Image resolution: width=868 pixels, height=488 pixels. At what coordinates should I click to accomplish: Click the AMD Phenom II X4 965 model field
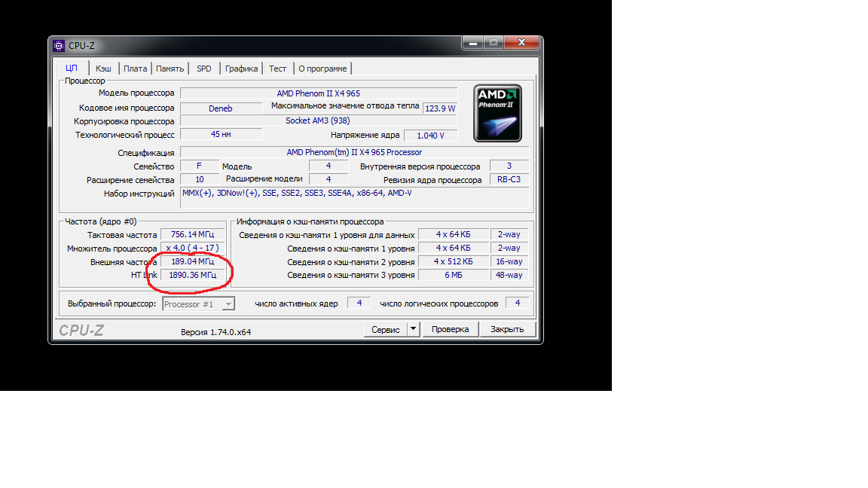pyautogui.click(x=319, y=93)
